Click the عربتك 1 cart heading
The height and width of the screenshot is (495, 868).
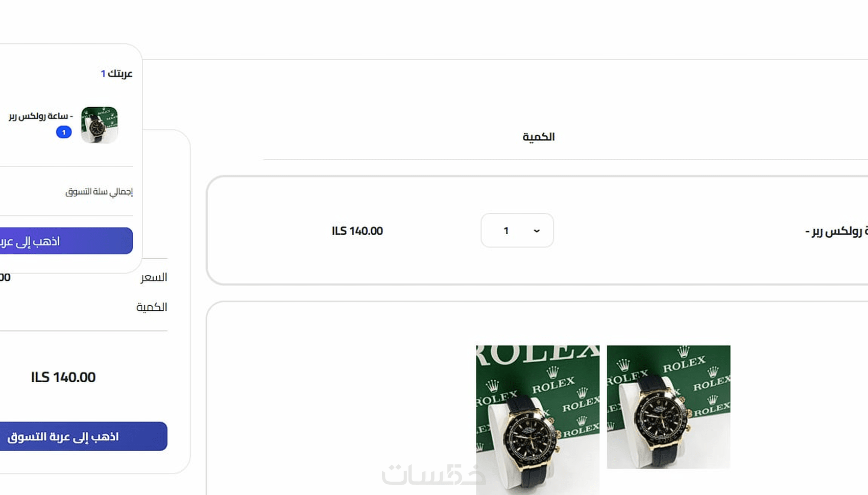[x=116, y=73]
